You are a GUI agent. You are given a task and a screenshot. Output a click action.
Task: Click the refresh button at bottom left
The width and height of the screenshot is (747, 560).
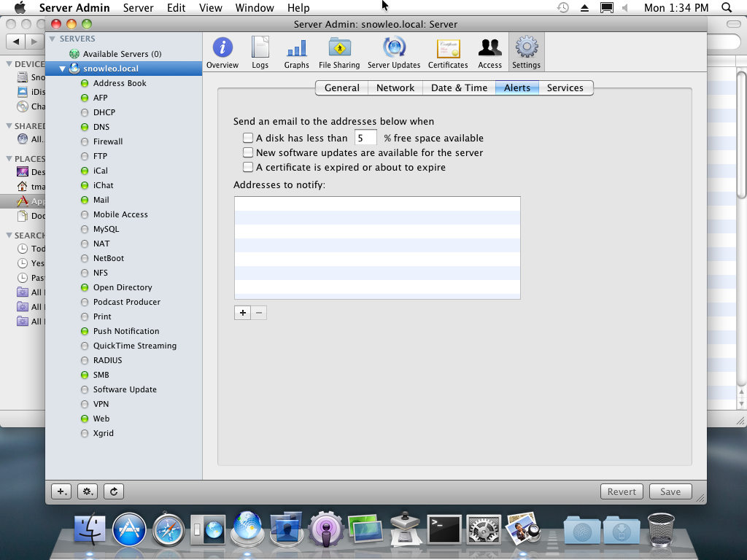(113, 491)
